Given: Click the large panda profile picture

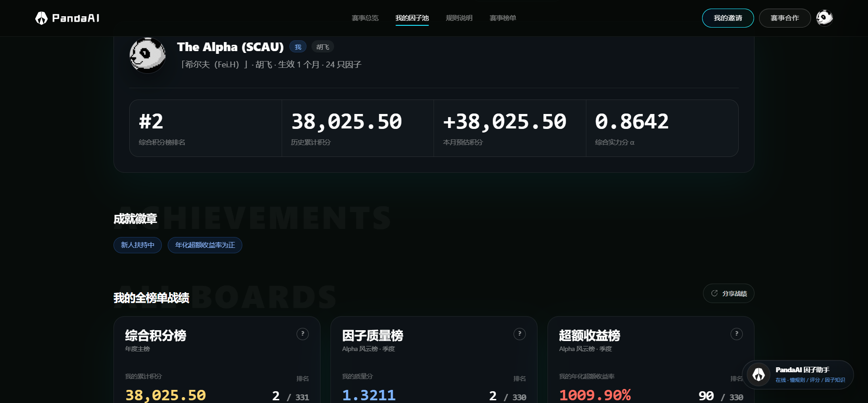Looking at the screenshot, I should pyautogui.click(x=148, y=55).
